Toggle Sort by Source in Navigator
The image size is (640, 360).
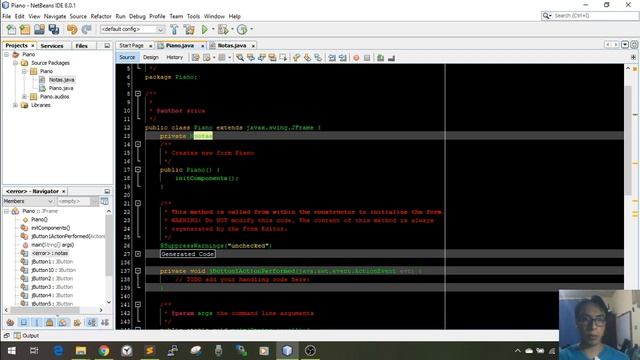(x=104, y=322)
